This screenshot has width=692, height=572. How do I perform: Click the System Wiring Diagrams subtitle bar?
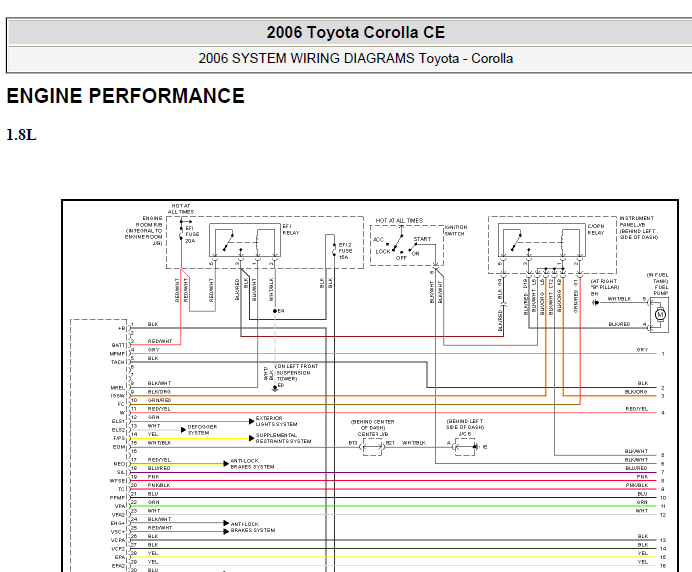[x=350, y=59]
